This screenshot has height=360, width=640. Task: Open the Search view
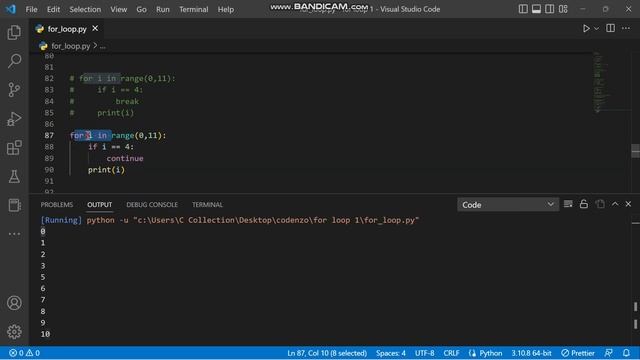[x=14, y=61]
